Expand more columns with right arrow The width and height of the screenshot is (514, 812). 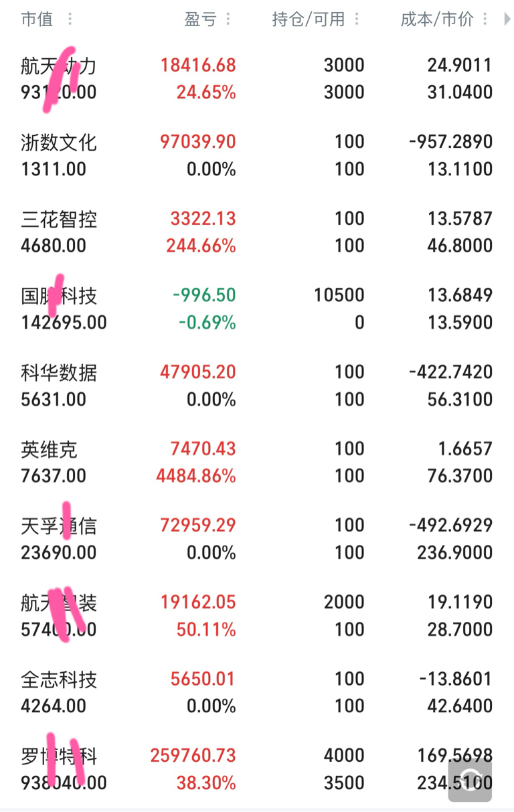507,19
